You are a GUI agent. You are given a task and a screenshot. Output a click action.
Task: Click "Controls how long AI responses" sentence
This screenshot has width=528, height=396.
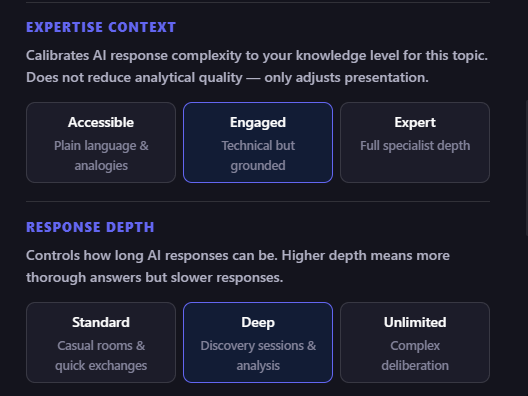click(238, 256)
